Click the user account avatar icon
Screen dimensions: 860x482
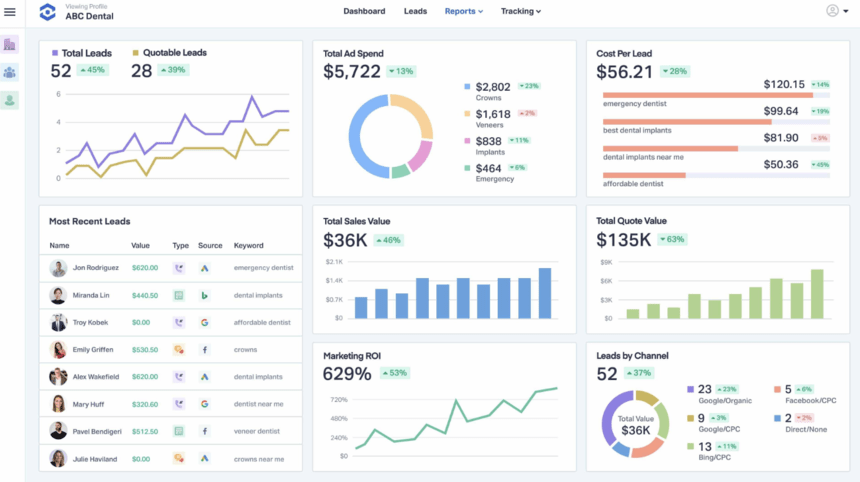tap(832, 11)
